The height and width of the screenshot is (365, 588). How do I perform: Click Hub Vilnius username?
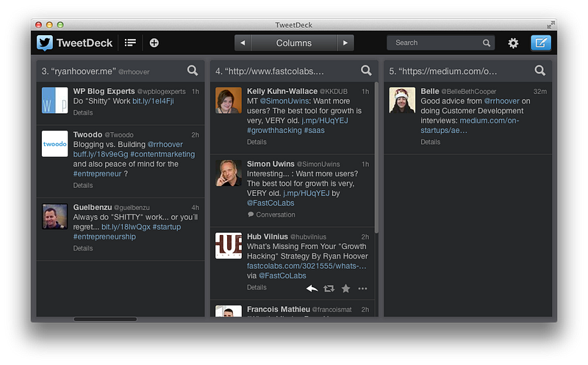[267, 236]
